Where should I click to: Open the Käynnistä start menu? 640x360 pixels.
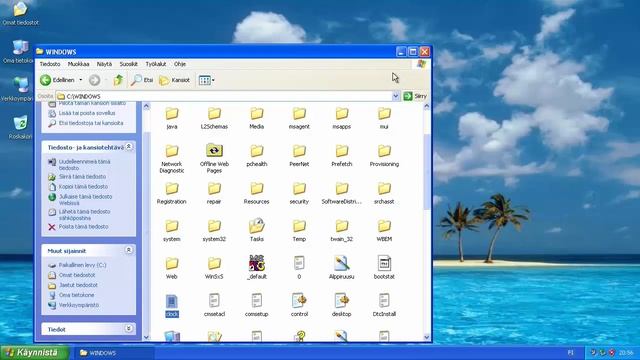pyautogui.click(x=34, y=353)
